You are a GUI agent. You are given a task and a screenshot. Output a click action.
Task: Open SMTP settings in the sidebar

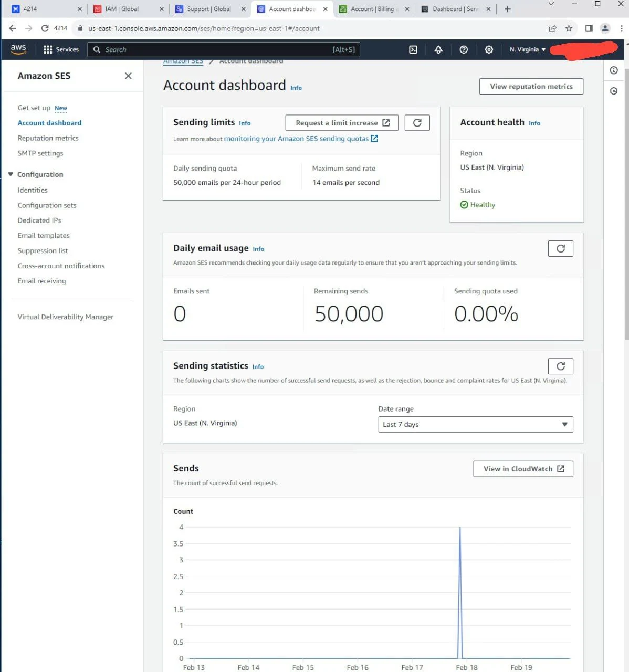coord(40,153)
